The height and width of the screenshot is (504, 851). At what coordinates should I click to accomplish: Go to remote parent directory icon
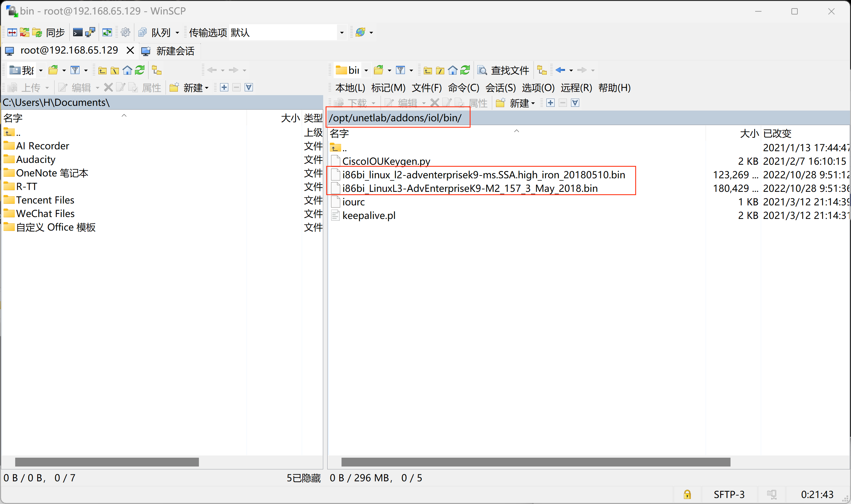[428, 70]
